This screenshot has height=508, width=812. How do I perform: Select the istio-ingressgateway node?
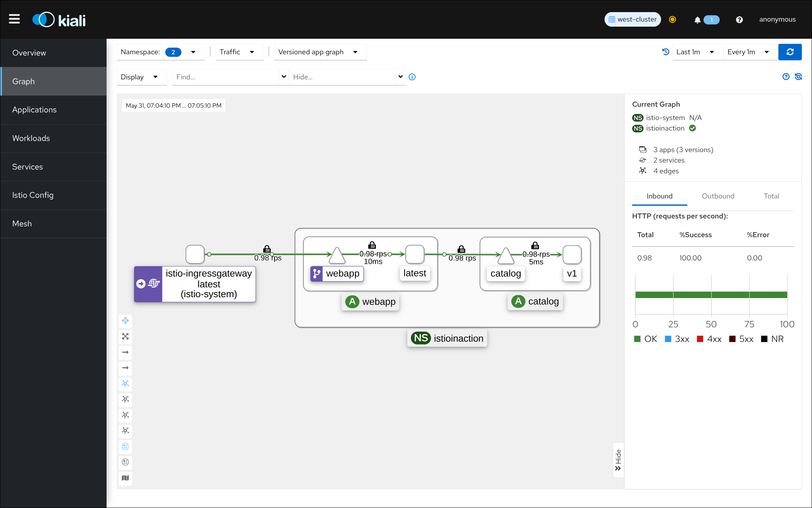click(195, 254)
